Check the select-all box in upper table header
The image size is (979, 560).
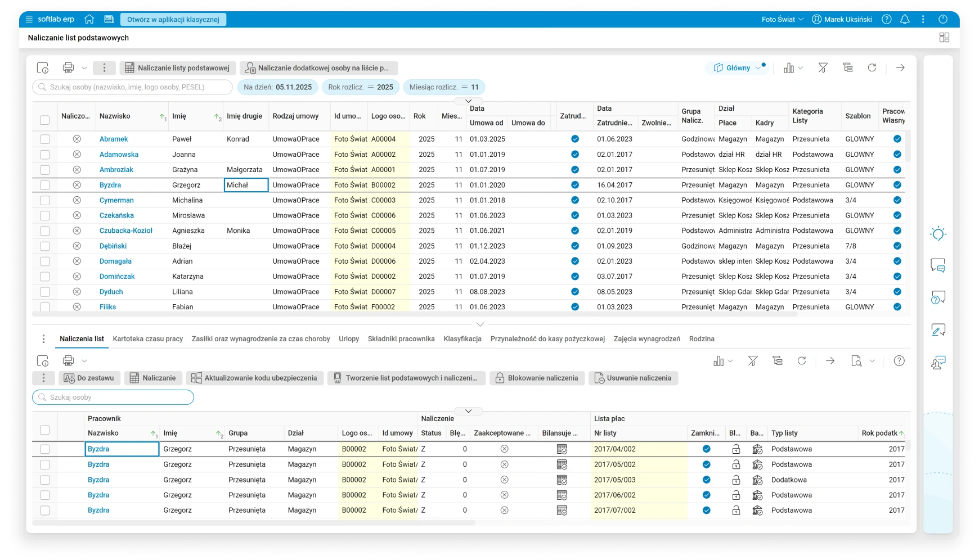click(x=45, y=120)
